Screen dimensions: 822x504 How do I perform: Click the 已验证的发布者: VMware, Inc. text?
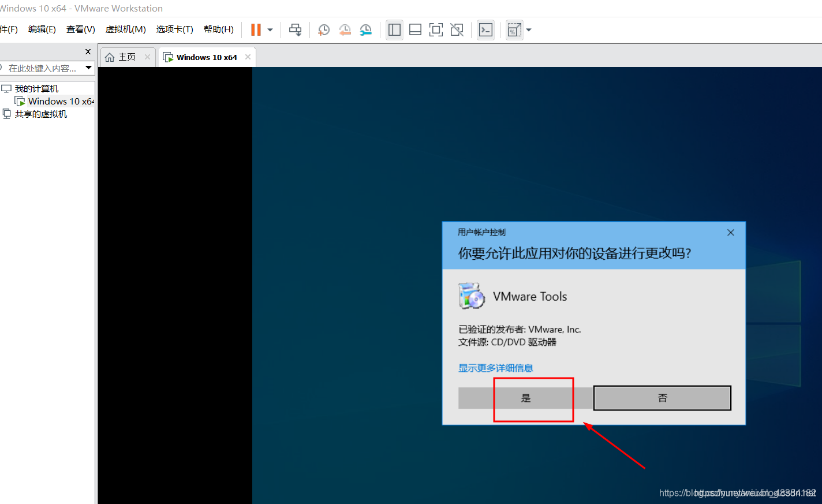[x=520, y=329]
